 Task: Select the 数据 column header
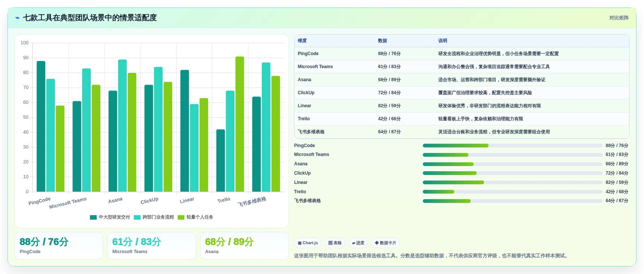point(383,41)
